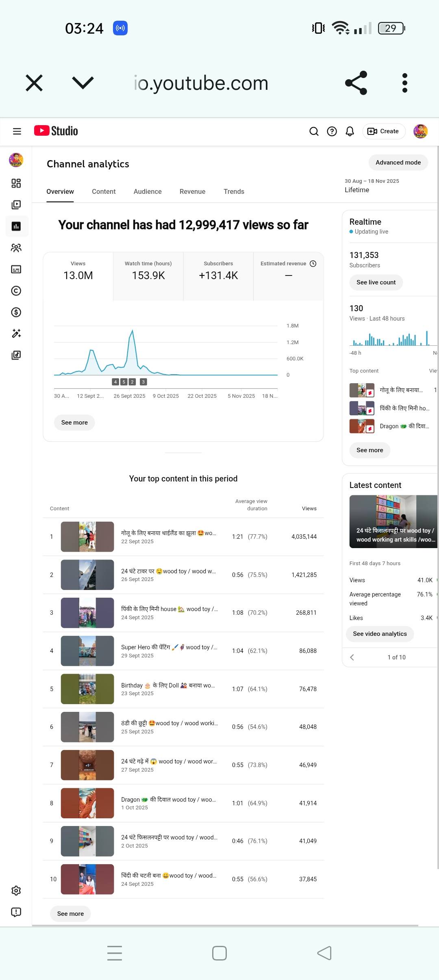The width and height of the screenshot is (439, 980).
Task: Switch to the Revenue tab
Action: 192,191
